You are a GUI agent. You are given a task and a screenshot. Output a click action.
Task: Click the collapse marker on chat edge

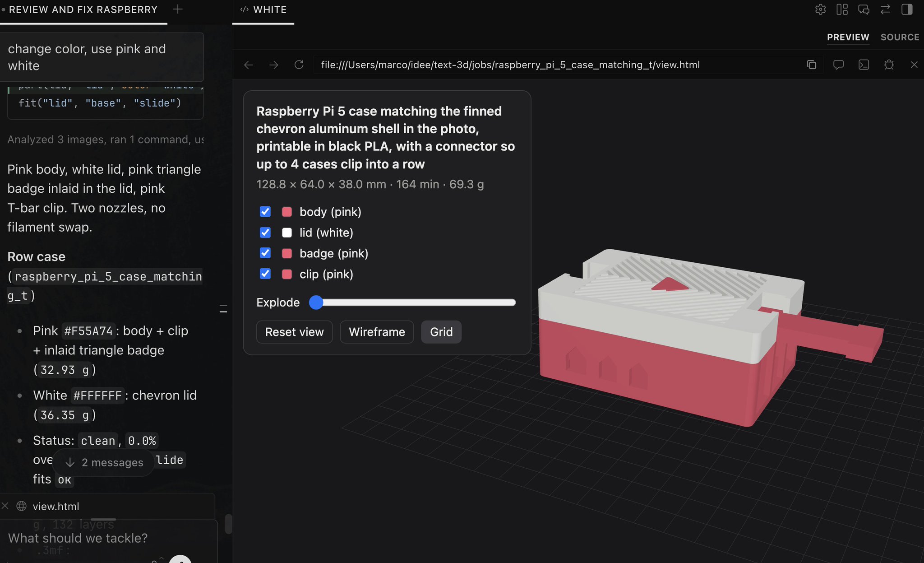point(223,309)
